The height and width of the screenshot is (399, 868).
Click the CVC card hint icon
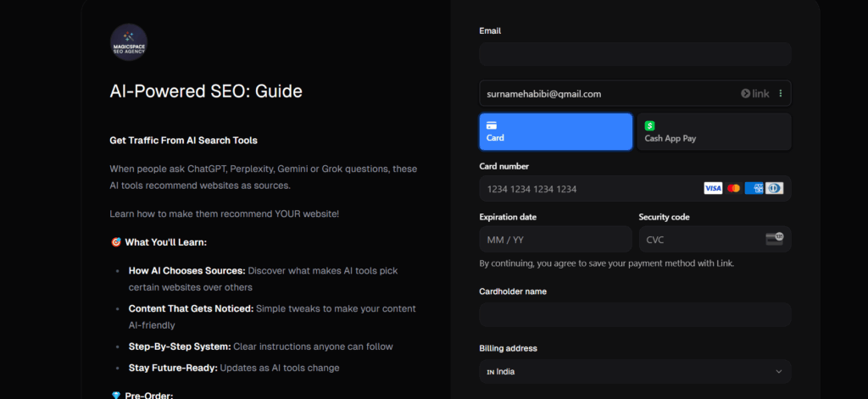[x=773, y=239]
